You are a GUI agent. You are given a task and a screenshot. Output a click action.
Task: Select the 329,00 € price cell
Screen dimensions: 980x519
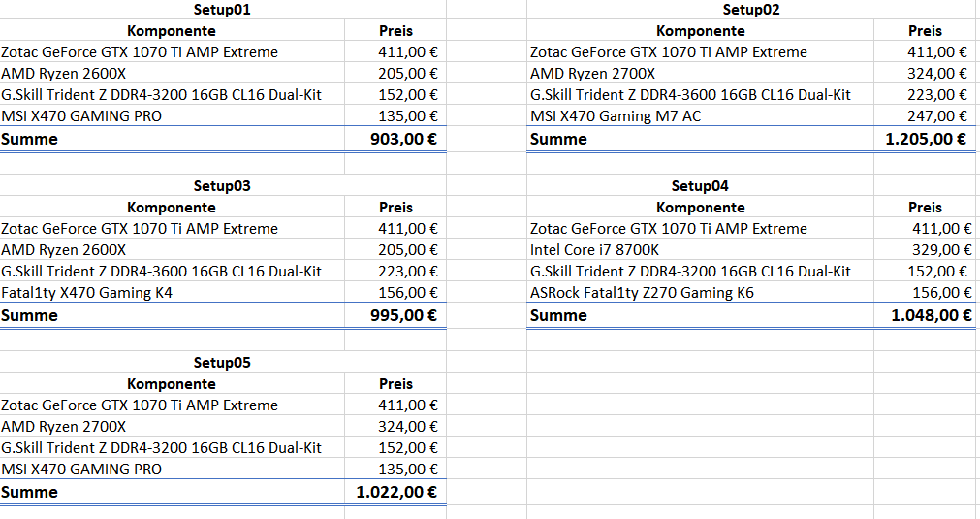point(925,249)
